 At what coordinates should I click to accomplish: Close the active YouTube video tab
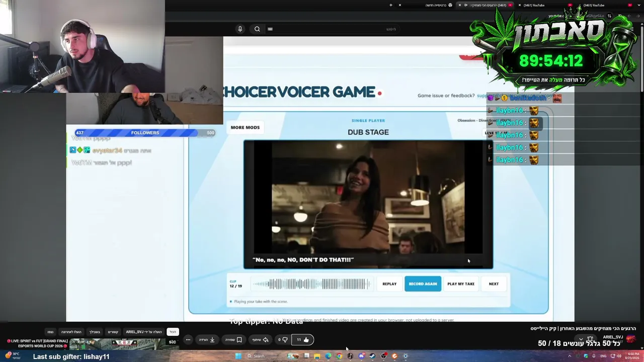point(459,5)
